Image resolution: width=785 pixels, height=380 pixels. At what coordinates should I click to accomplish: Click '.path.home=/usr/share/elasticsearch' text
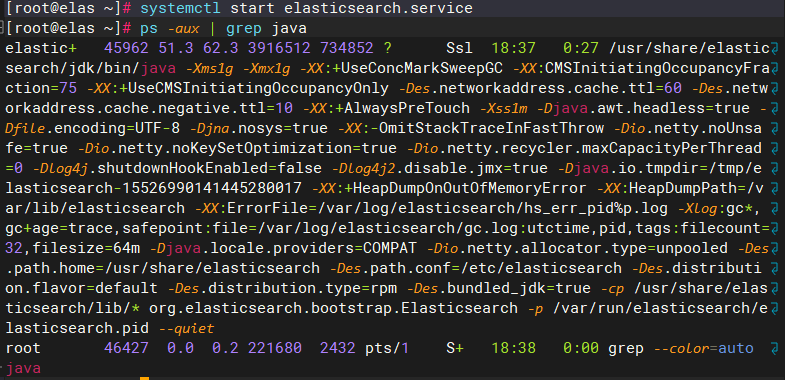pyautogui.click(x=163, y=268)
